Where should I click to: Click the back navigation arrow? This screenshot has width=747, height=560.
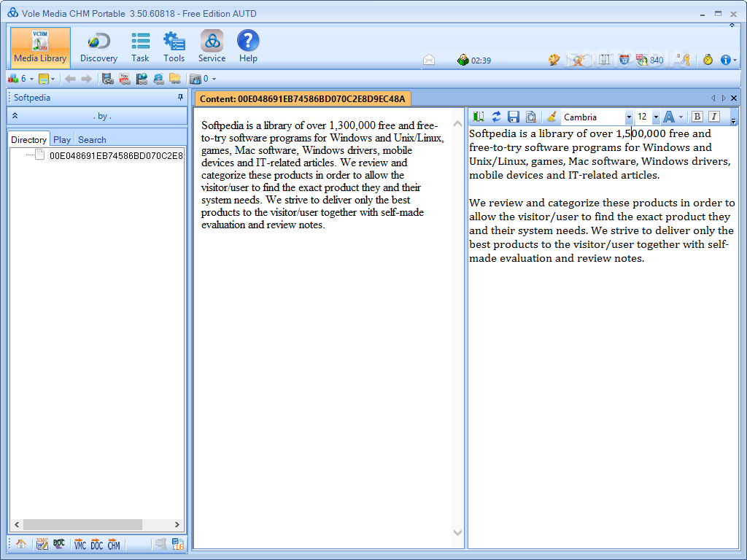(x=70, y=79)
